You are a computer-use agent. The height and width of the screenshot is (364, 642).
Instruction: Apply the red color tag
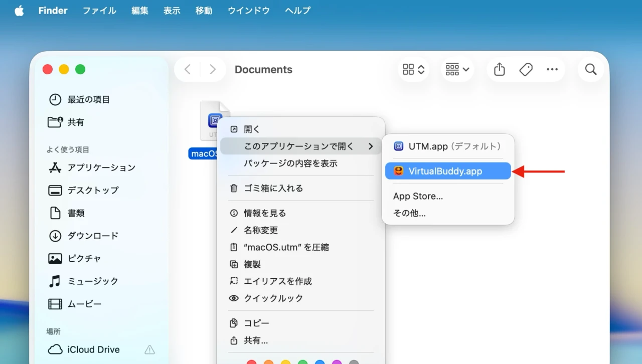(x=252, y=362)
